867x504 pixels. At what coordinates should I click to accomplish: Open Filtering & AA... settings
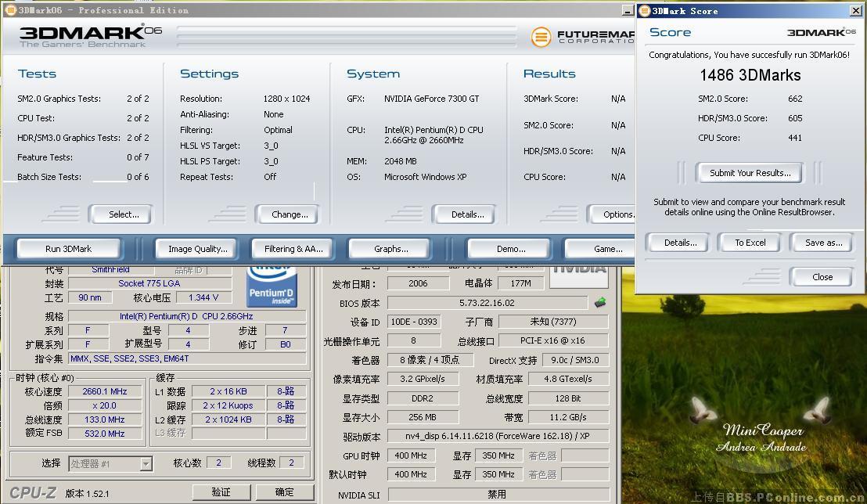click(x=293, y=249)
